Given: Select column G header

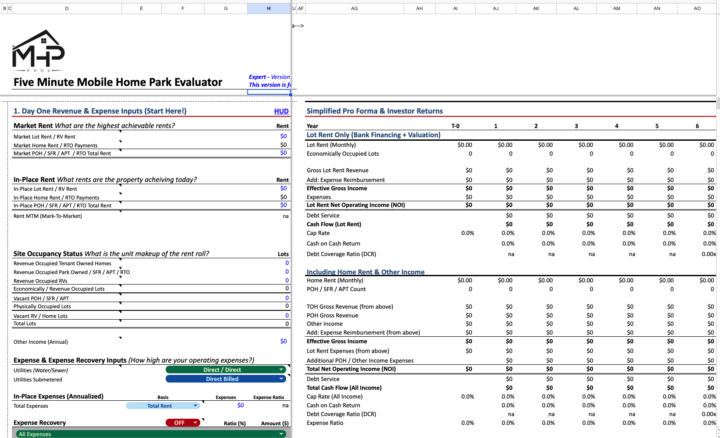Looking at the screenshot, I should [225, 8].
